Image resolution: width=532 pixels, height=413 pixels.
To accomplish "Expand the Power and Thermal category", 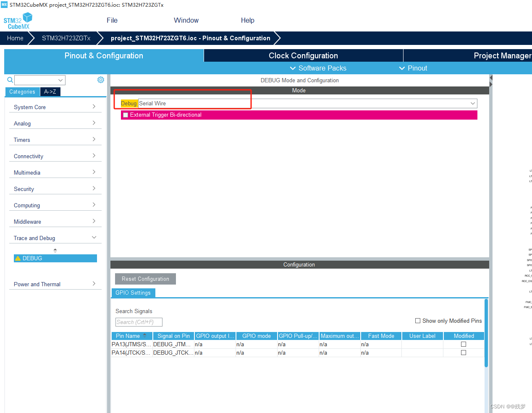I will point(55,284).
